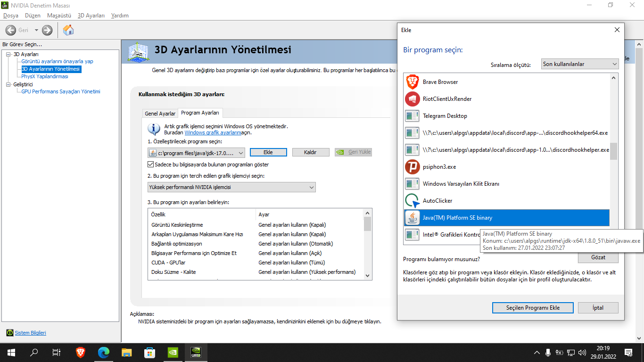Toggle 'Sadece bu bilgisayarda bulunan programları göster' checkbox

pos(151,165)
